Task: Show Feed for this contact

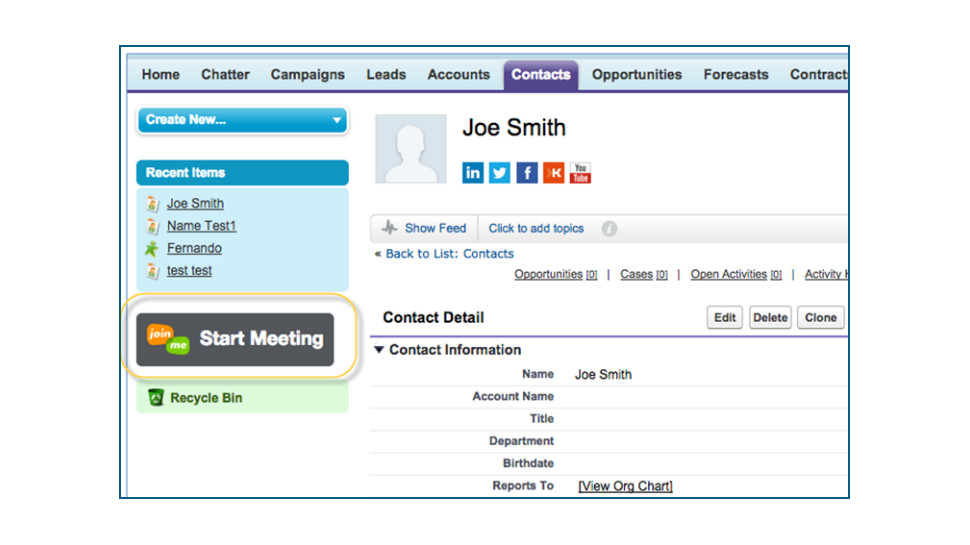Action: click(424, 229)
